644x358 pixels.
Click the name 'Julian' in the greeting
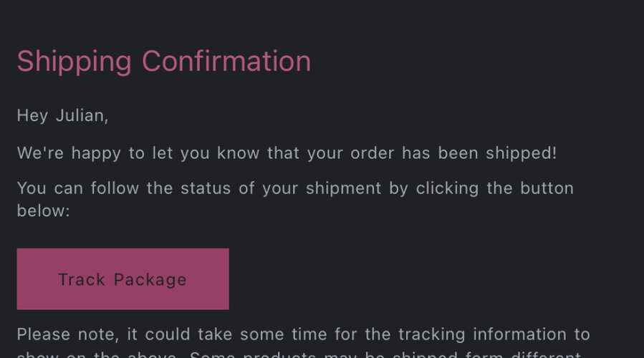[80, 115]
